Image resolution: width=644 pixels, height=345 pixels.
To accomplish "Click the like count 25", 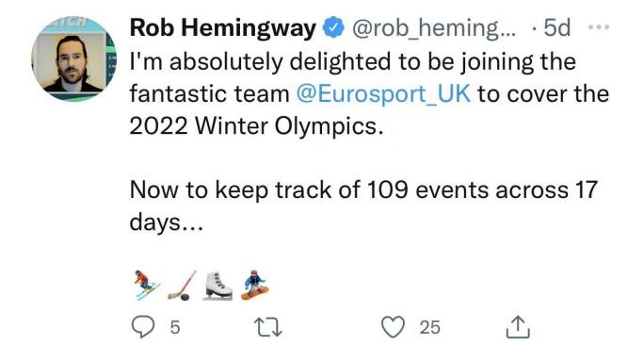I will (430, 327).
